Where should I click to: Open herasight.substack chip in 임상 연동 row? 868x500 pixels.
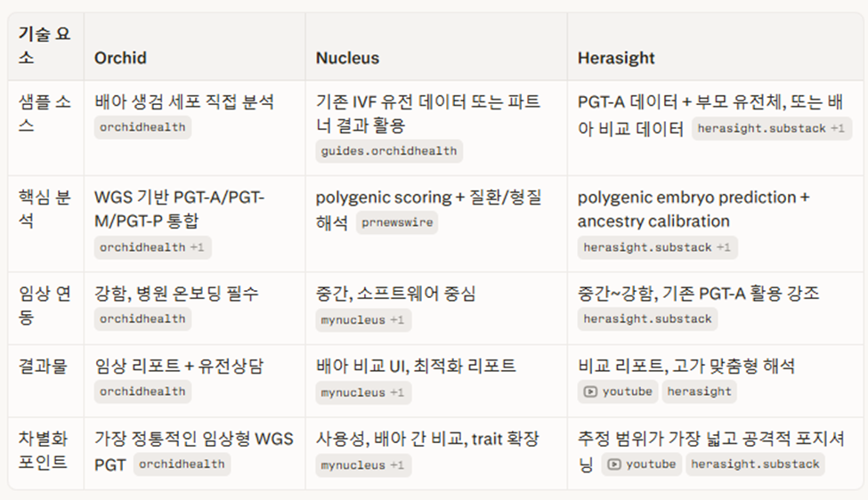[648, 319]
